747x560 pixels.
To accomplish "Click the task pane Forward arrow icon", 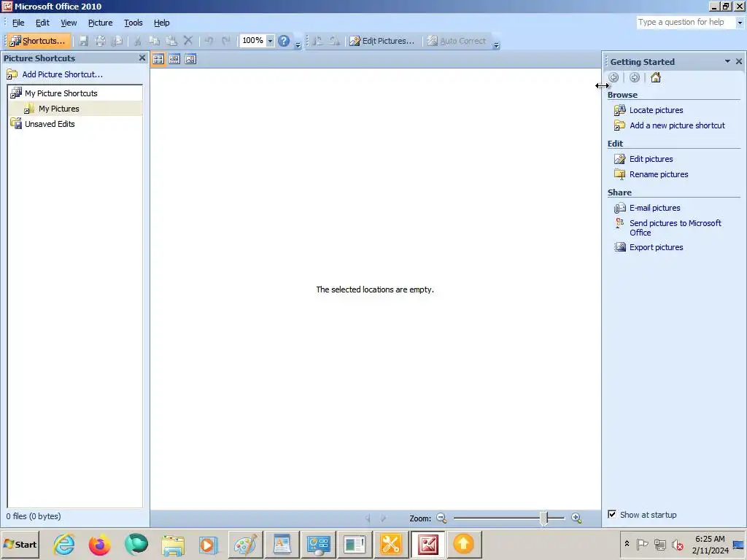I will click(x=635, y=77).
